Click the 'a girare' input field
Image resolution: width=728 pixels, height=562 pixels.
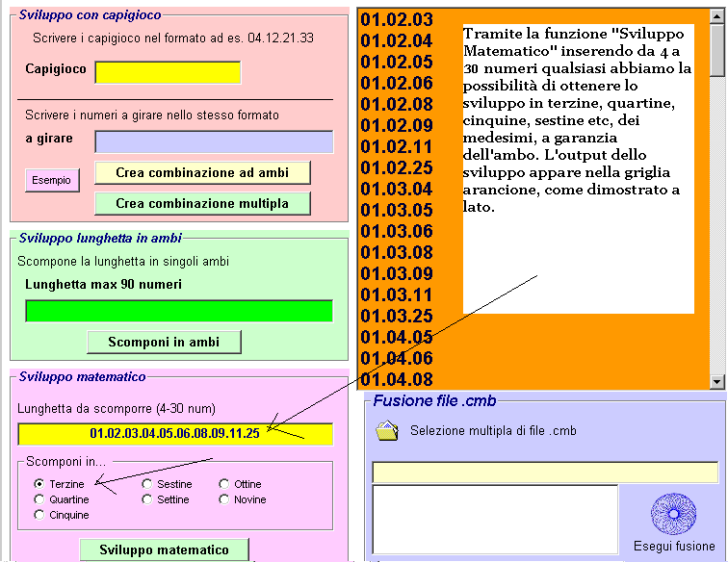(214, 141)
